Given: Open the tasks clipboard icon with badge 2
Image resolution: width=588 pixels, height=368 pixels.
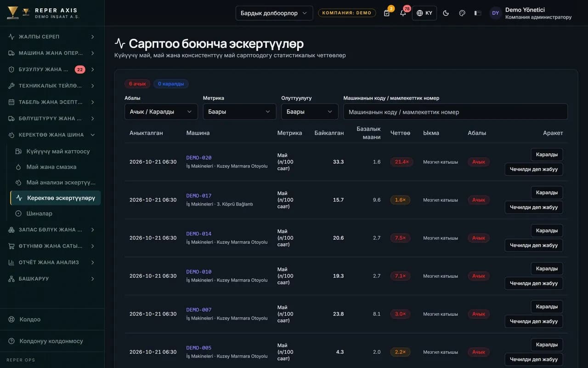Looking at the screenshot, I should (x=387, y=13).
